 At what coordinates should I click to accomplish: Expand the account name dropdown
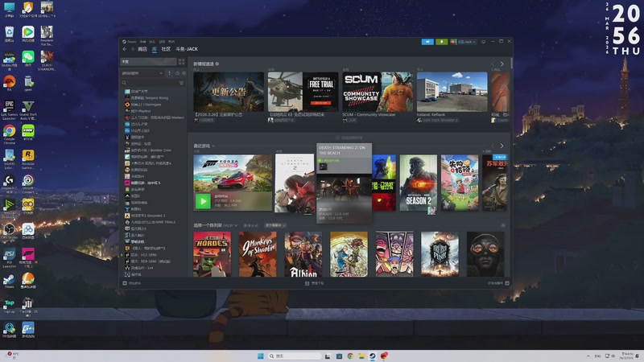point(467,42)
